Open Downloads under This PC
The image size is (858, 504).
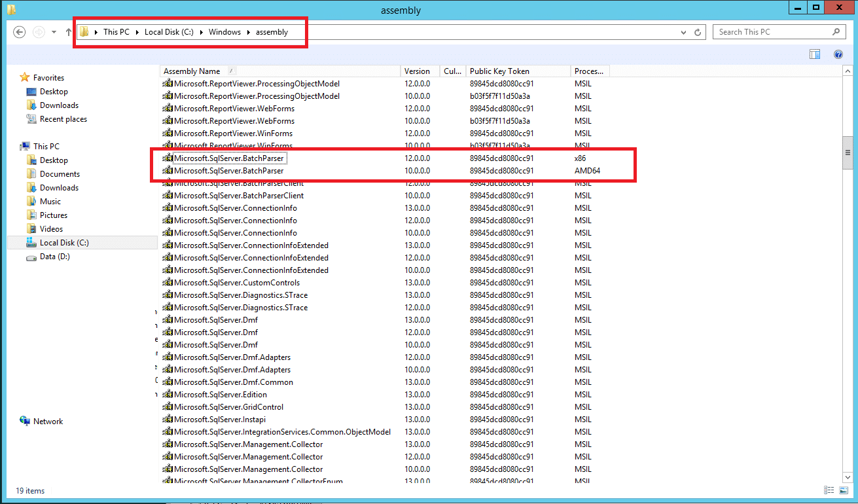point(59,188)
